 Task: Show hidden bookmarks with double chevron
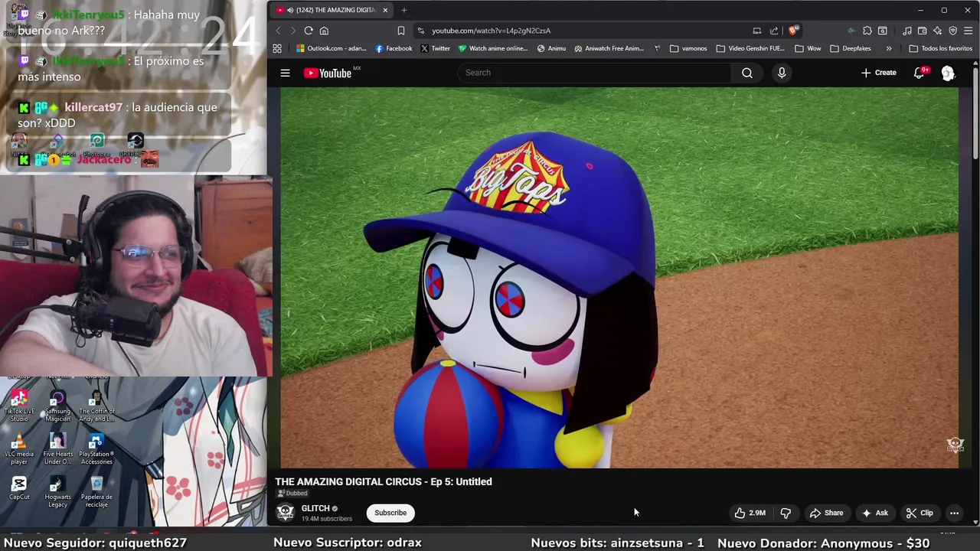click(x=889, y=48)
